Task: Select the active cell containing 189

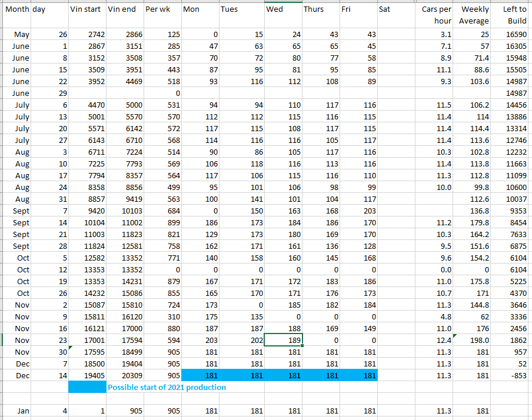Action: tap(282, 340)
